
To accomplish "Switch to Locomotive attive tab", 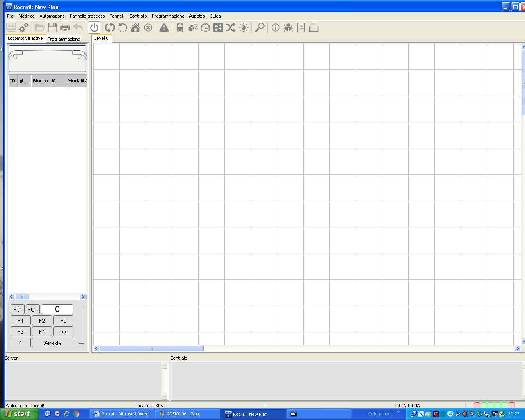I will [25, 38].
